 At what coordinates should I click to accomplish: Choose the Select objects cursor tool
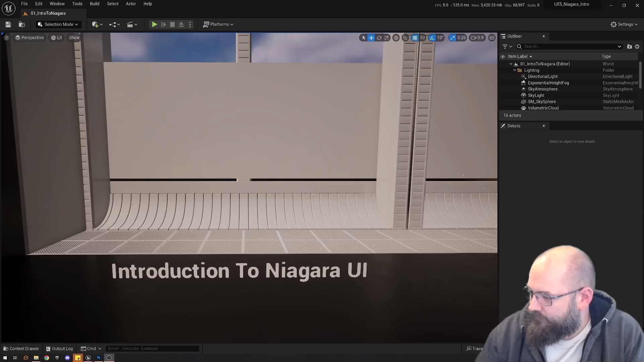click(364, 38)
